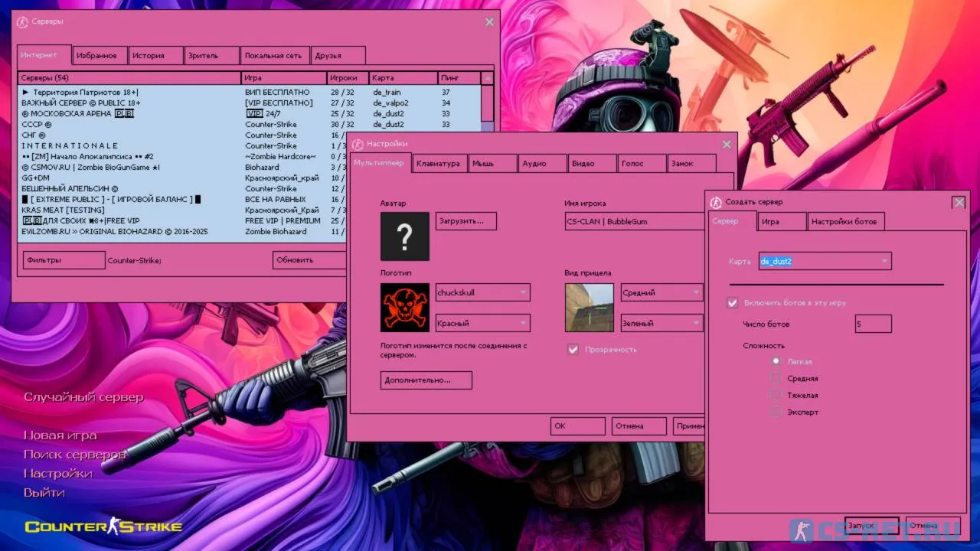
Task: Select Тяжелая difficulty radio button
Action: click(x=776, y=395)
